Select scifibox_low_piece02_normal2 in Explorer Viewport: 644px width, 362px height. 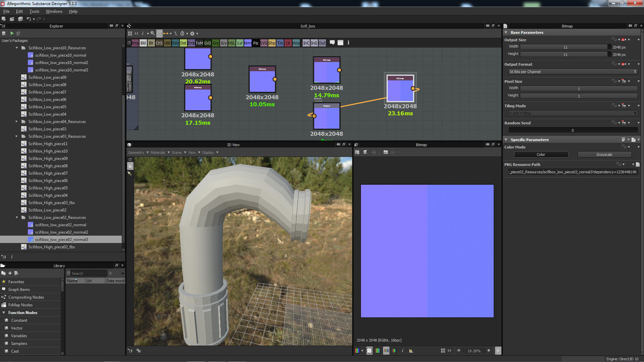[61, 232]
